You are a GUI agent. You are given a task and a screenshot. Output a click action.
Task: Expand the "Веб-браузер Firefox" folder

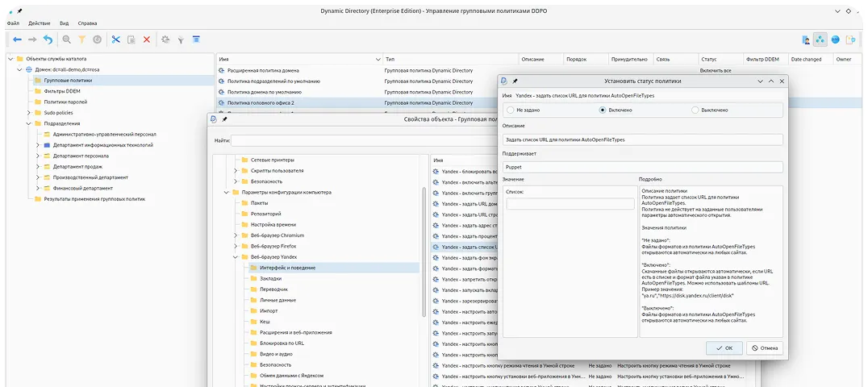(236, 246)
